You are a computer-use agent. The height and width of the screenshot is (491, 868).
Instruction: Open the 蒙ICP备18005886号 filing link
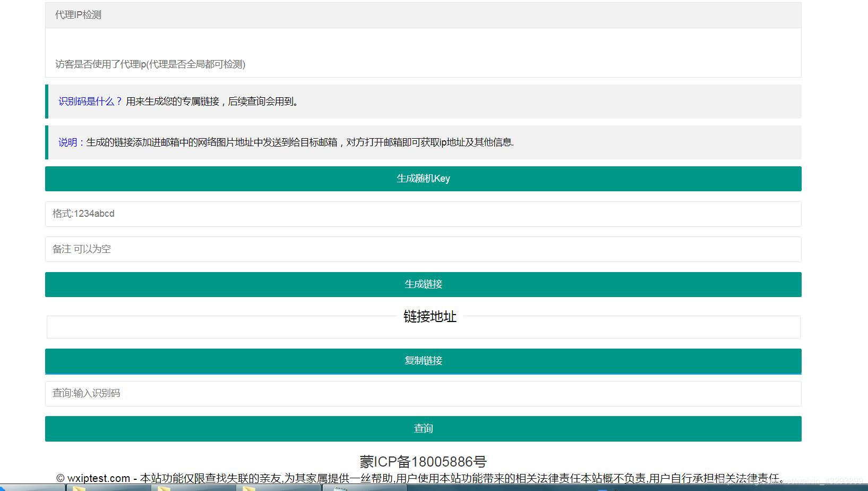[423, 461]
